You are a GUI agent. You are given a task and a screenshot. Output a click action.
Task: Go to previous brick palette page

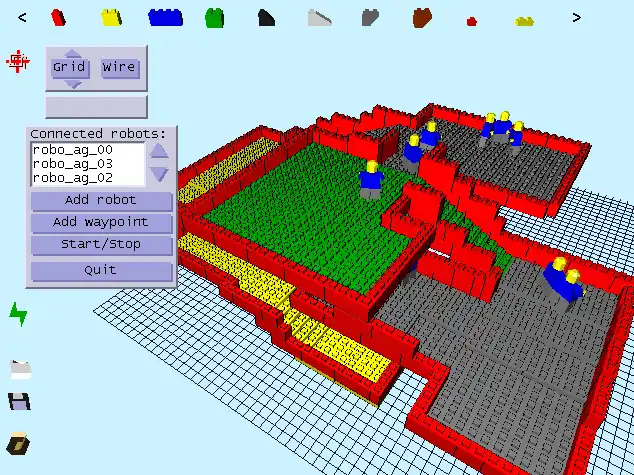[x=22, y=18]
